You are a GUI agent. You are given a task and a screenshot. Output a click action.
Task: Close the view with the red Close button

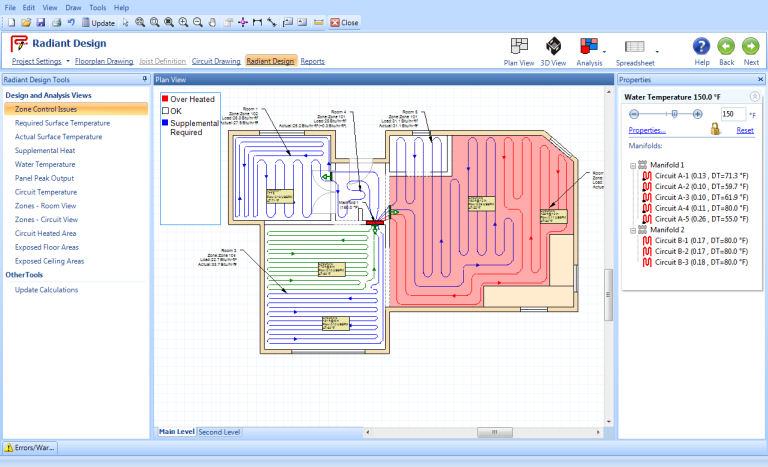pyautogui.click(x=344, y=23)
